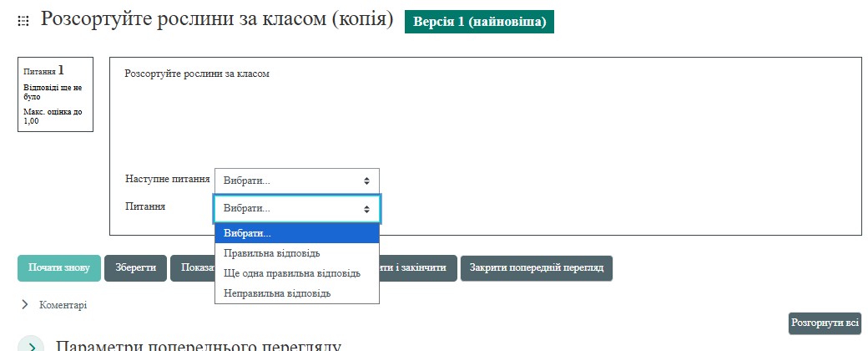This screenshot has height=351, width=868.
Task: Expand the Коментарі chevron arrow
Action: [x=23, y=305]
